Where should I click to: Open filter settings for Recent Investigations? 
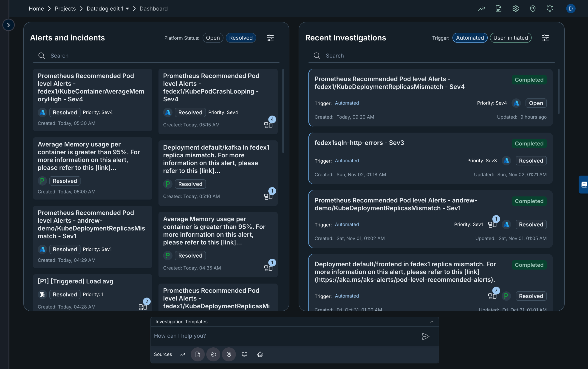[x=545, y=38]
